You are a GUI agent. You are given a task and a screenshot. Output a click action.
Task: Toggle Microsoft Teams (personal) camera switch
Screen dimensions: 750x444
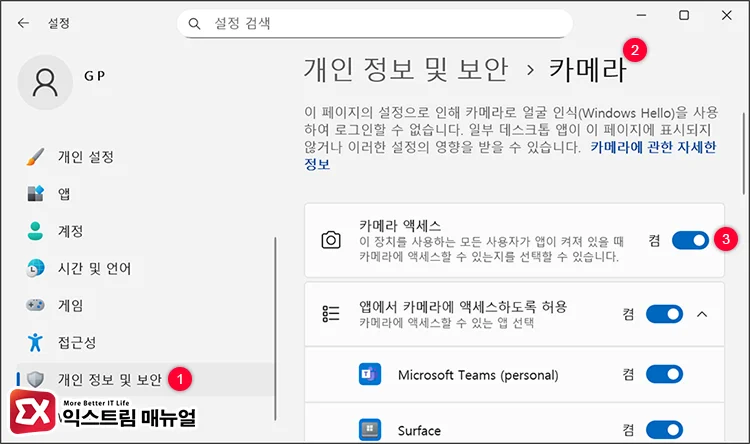tap(664, 374)
